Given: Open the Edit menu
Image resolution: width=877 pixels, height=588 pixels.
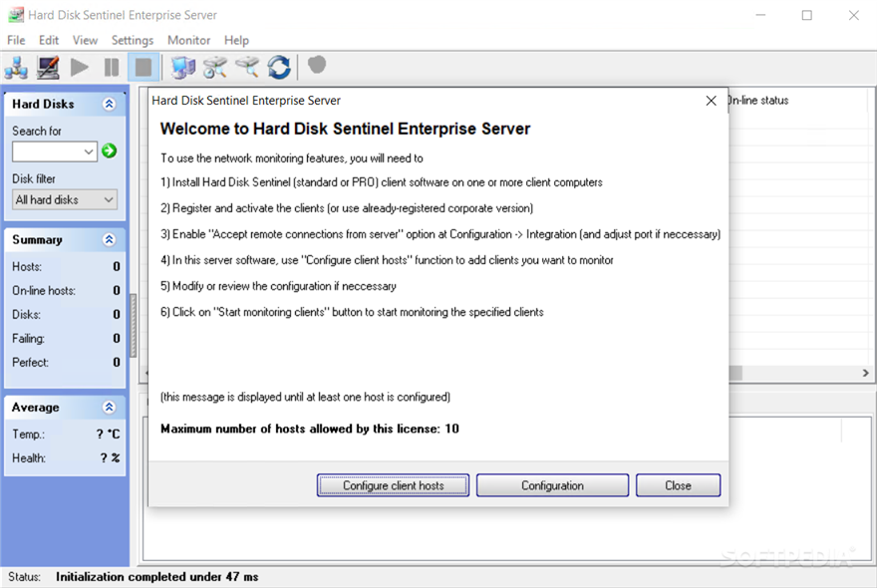Looking at the screenshot, I should click(x=49, y=40).
